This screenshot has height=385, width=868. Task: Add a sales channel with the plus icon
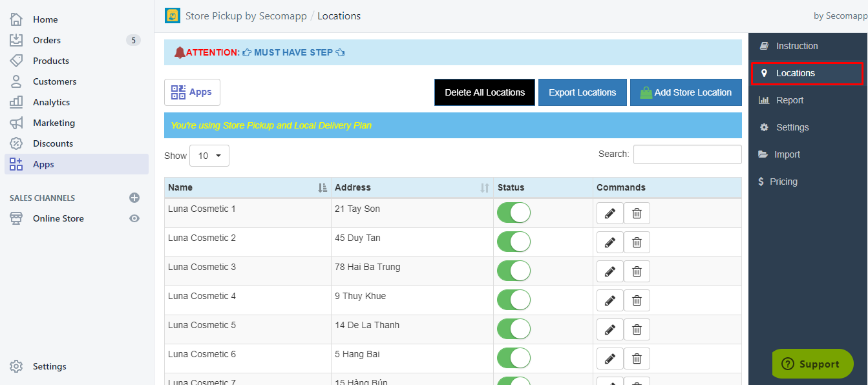(134, 198)
